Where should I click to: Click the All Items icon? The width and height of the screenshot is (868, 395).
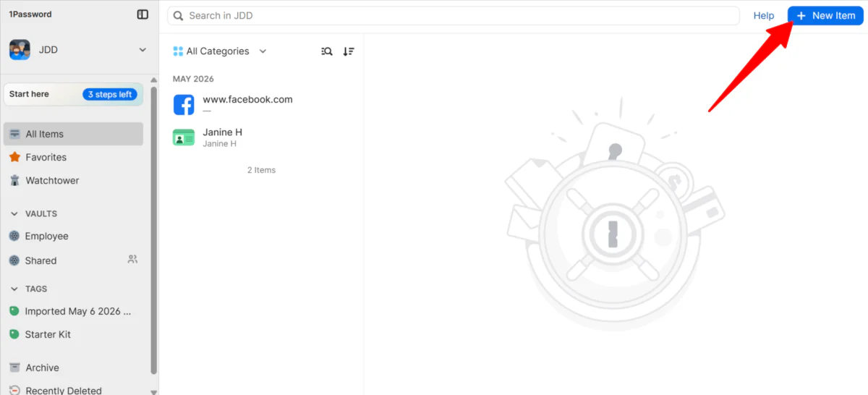click(x=14, y=134)
